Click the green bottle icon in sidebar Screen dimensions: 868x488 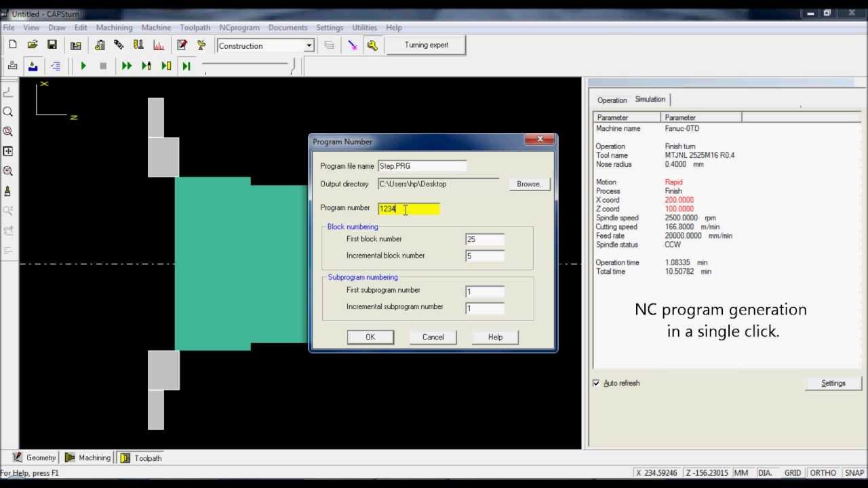click(x=8, y=191)
